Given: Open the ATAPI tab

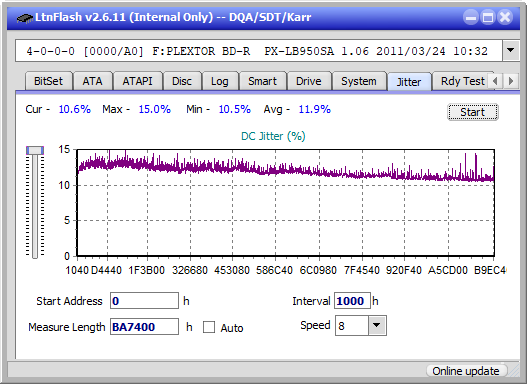Looking at the screenshot, I should pyautogui.click(x=137, y=81).
